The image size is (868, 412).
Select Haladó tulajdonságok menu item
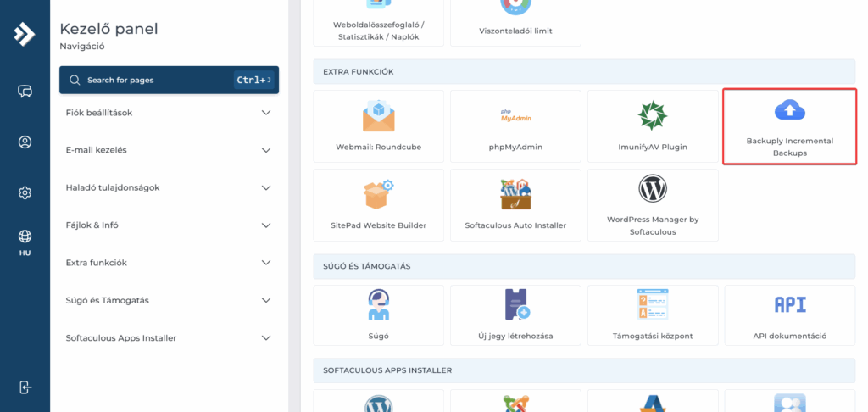pos(169,187)
